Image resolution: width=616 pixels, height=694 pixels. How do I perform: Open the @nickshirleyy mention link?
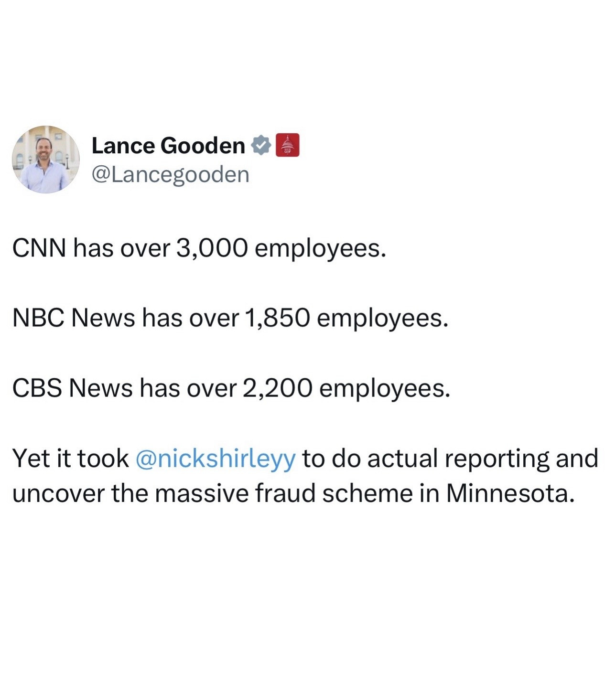tap(216, 459)
